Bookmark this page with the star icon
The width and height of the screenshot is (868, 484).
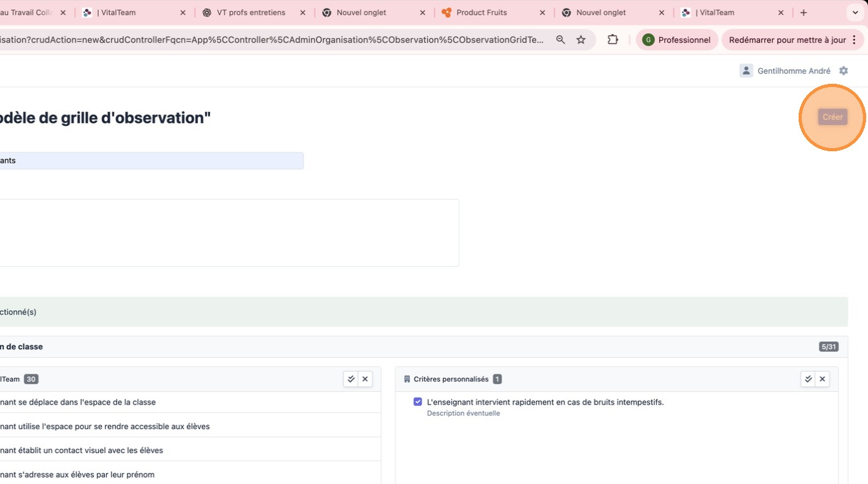tap(581, 40)
